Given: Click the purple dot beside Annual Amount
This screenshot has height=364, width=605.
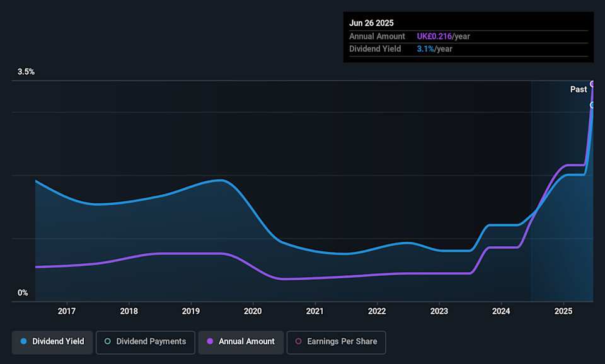Looking at the screenshot, I should click(210, 341).
